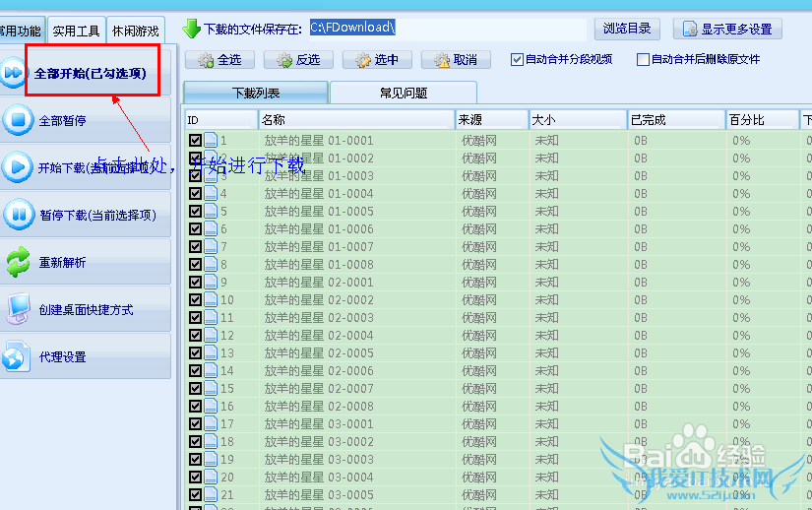Image resolution: width=812 pixels, height=510 pixels.
Task: Open the 休闲游戏 tab
Action: tap(136, 32)
